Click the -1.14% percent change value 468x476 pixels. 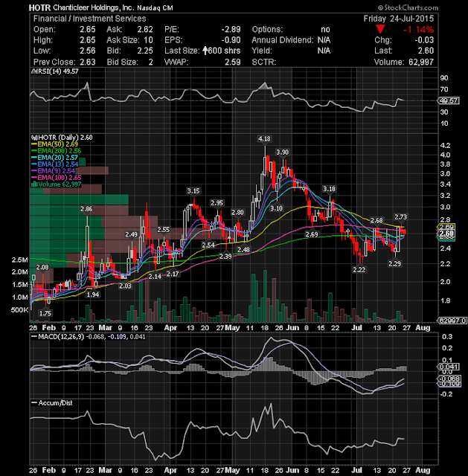(418, 30)
